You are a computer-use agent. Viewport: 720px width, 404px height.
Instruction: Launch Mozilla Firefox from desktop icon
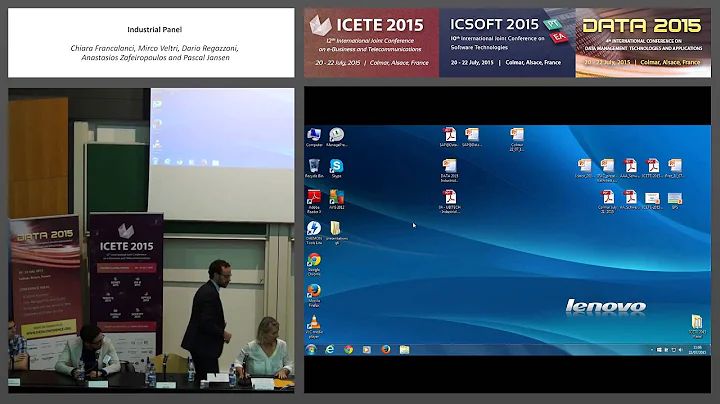(314, 295)
